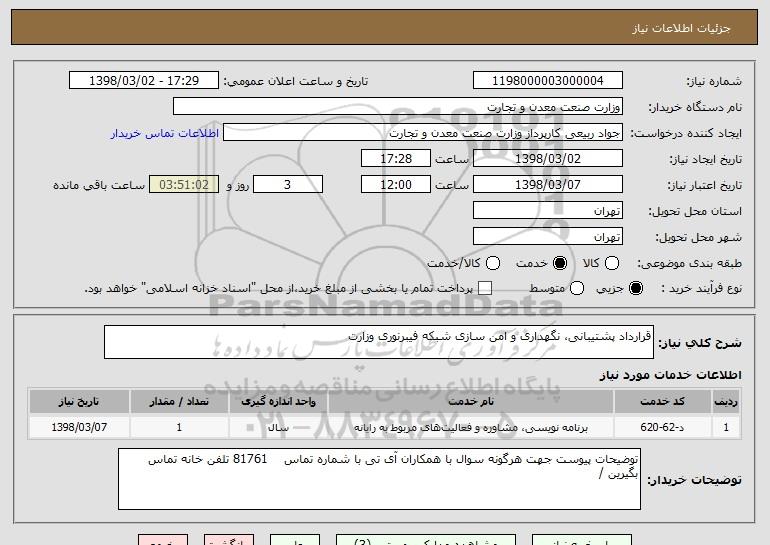Choose the متوسط (medium) purchase type radio
The height and width of the screenshot is (545, 770).
[x=577, y=288]
